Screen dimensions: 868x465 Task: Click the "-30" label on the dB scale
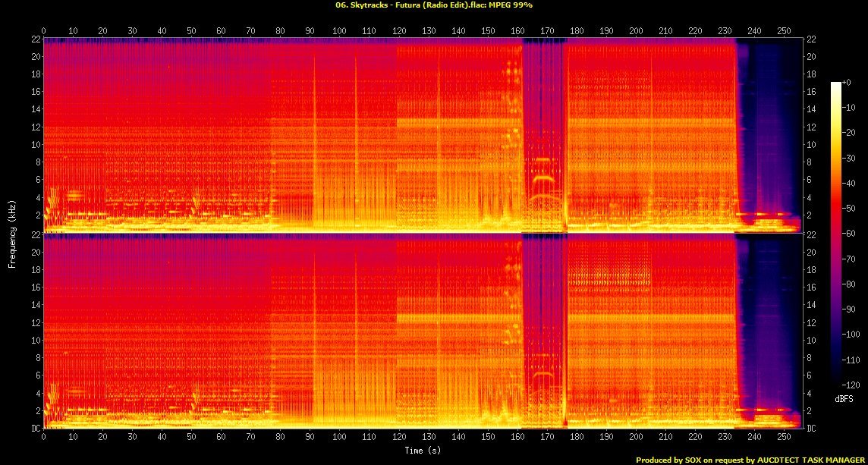tap(851, 158)
